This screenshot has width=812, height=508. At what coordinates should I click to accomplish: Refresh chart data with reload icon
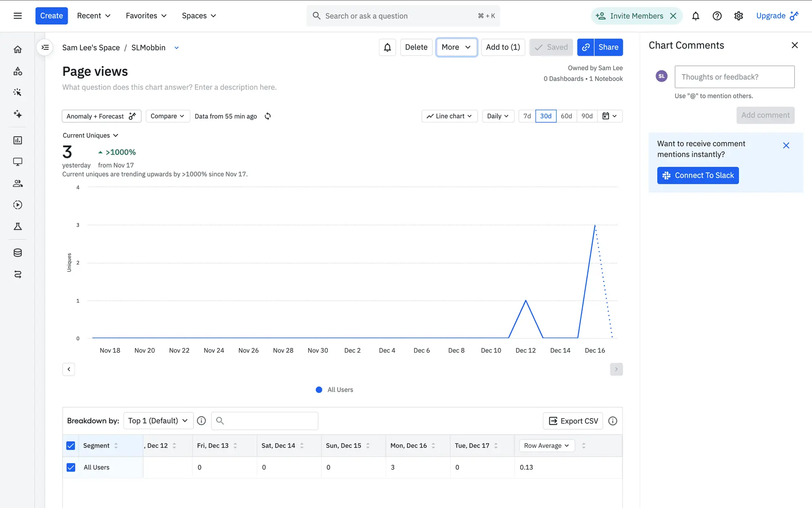coord(268,116)
